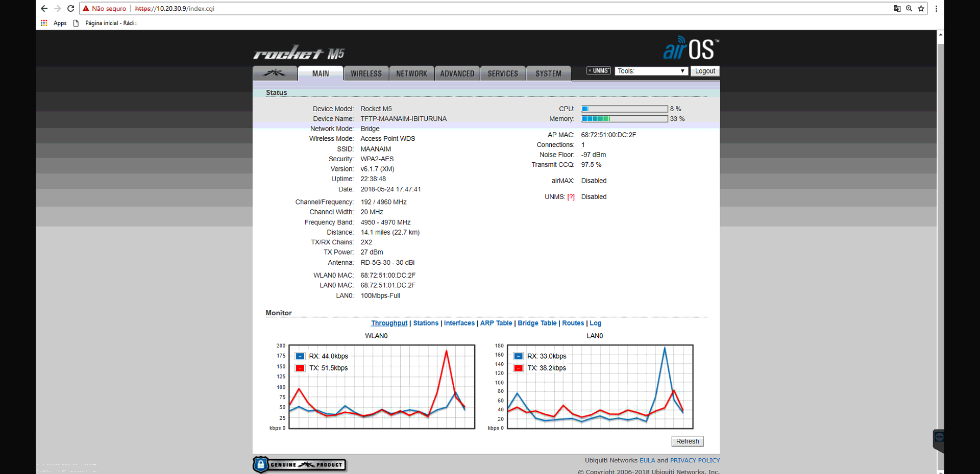This screenshot has height=474, width=980.
Task: Open the translate page icon
Action: [x=897, y=9]
